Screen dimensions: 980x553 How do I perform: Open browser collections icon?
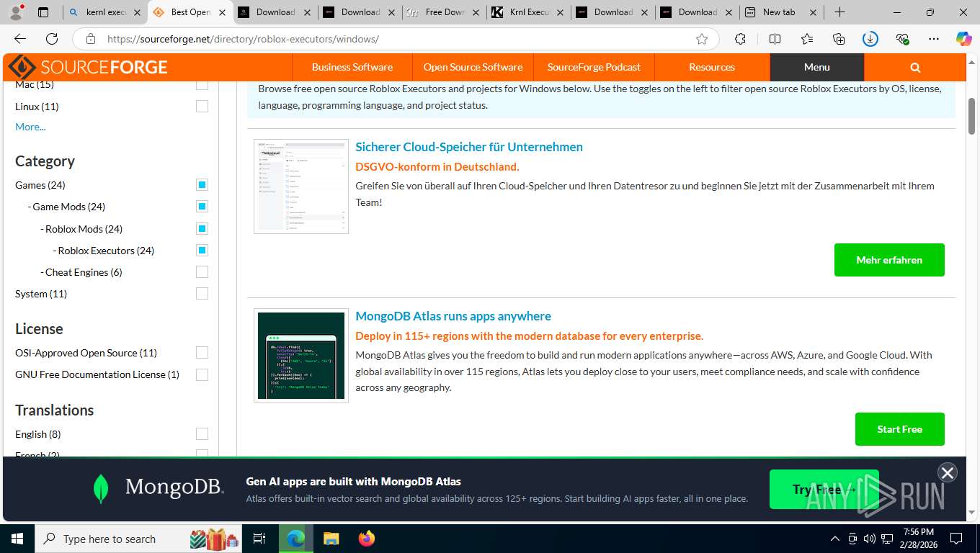point(838,39)
